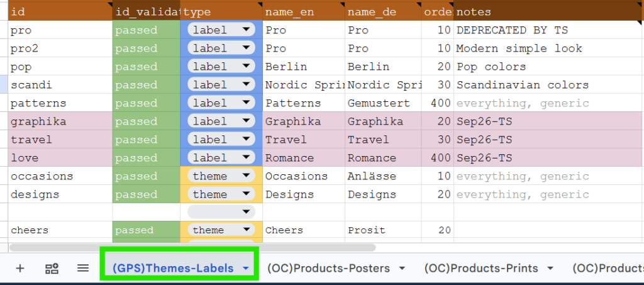Open the all sheets list icon
Screen dimensions: 644x285
tap(83, 269)
